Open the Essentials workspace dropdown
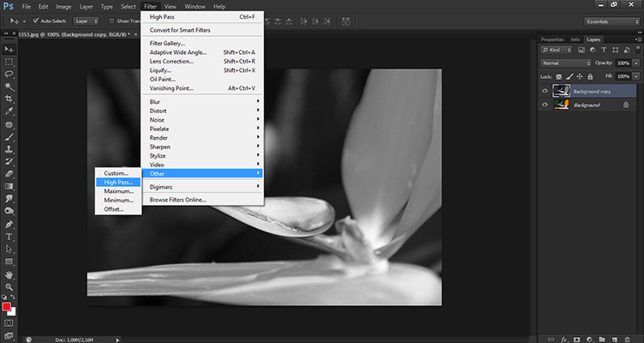644x343 pixels. coord(609,20)
